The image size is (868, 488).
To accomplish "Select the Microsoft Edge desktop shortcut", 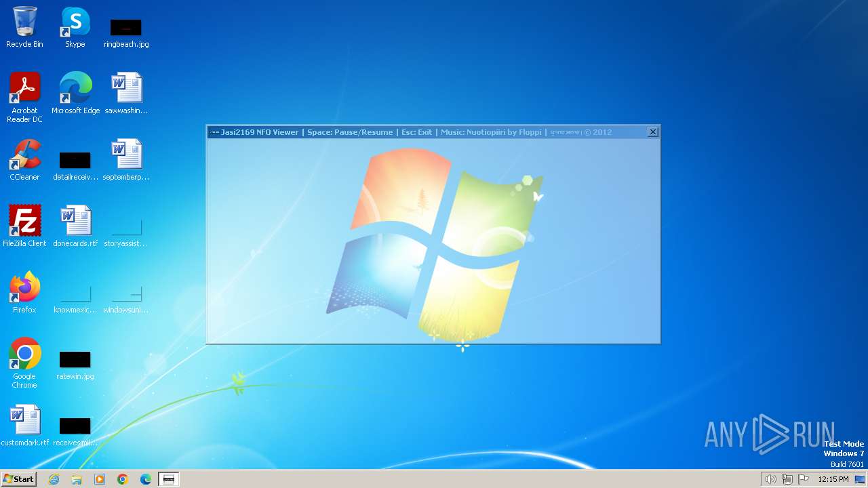I will click(75, 93).
